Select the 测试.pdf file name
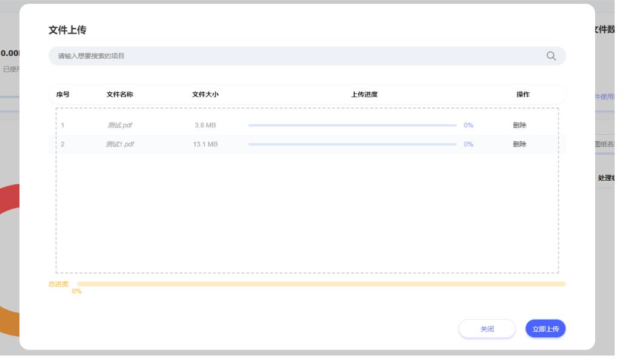The width and height of the screenshot is (628, 364). pos(119,126)
